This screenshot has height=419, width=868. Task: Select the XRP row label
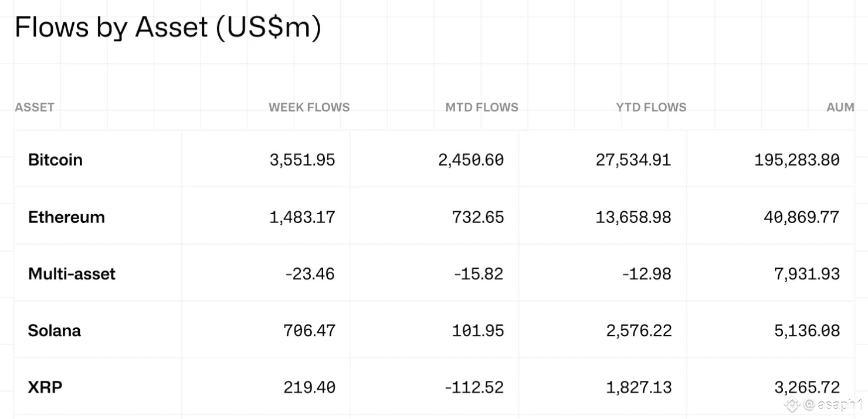(x=45, y=387)
